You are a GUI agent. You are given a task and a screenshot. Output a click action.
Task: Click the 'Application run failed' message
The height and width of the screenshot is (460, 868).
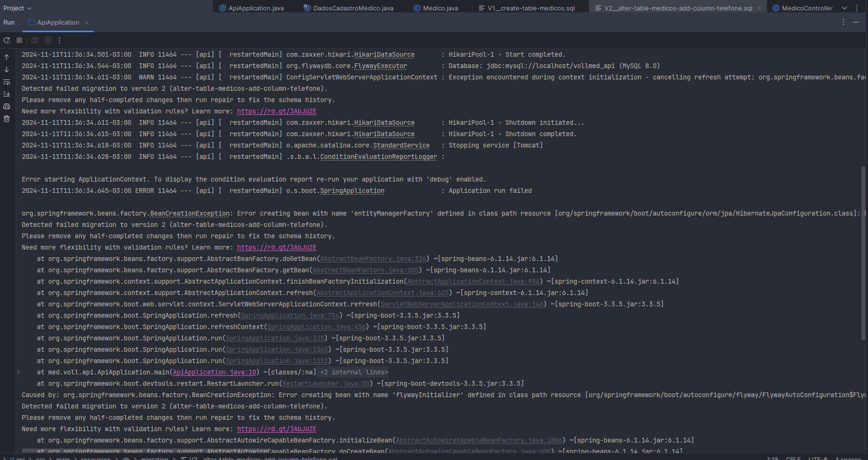coord(490,191)
